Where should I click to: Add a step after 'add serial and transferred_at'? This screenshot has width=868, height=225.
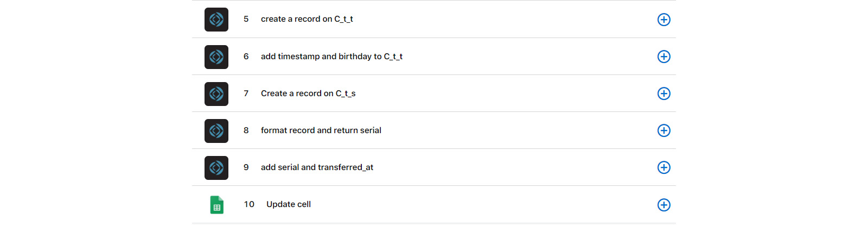tap(663, 167)
